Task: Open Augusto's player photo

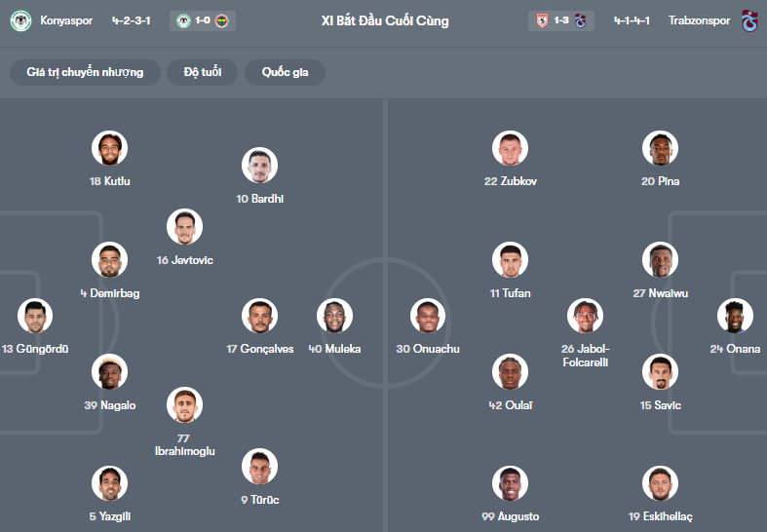Action: click(510, 483)
